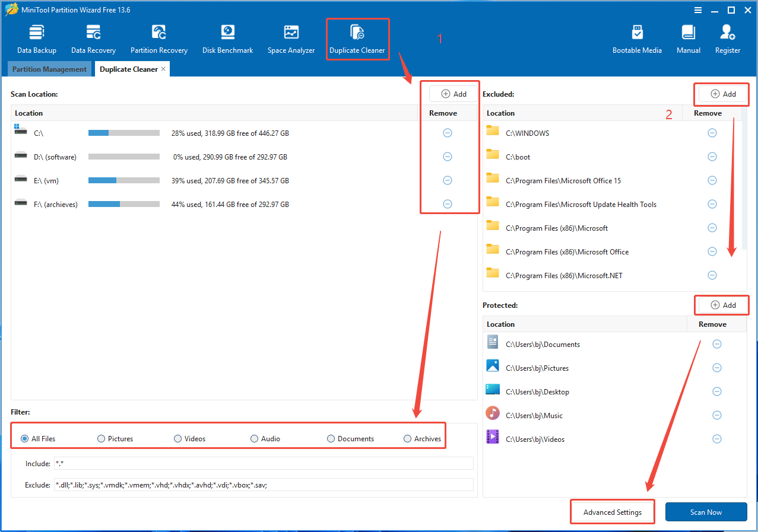Remove C:\WINDOWS from the Excluded list

coord(712,133)
